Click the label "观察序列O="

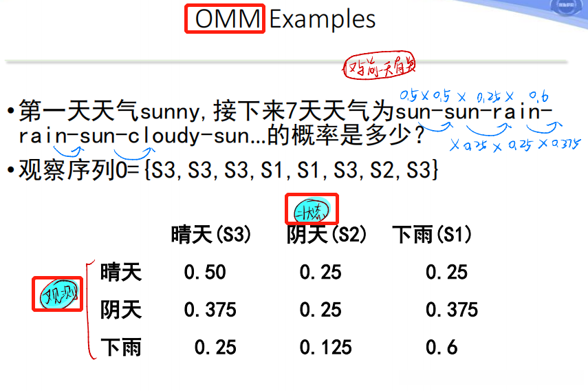click(x=79, y=169)
